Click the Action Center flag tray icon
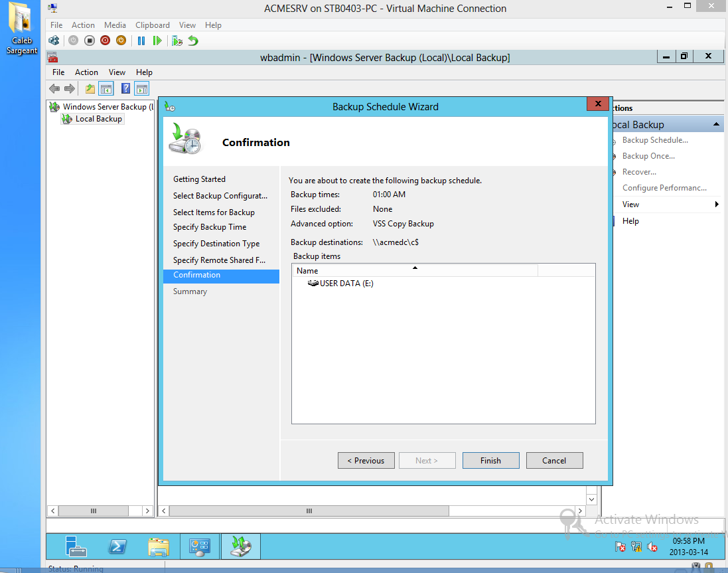This screenshot has height=573, width=728. pos(620,547)
